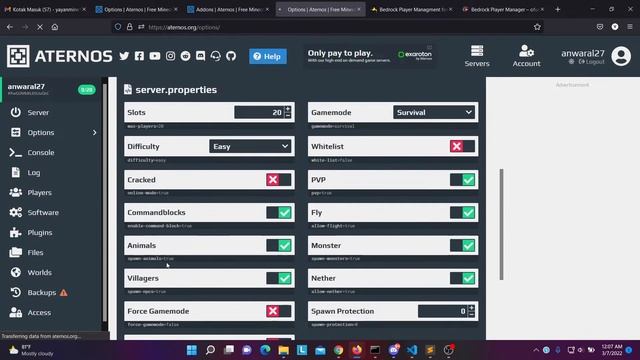Show hidden system tray icons
Image resolution: width=640 pixels, height=360 pixels.
536,350
